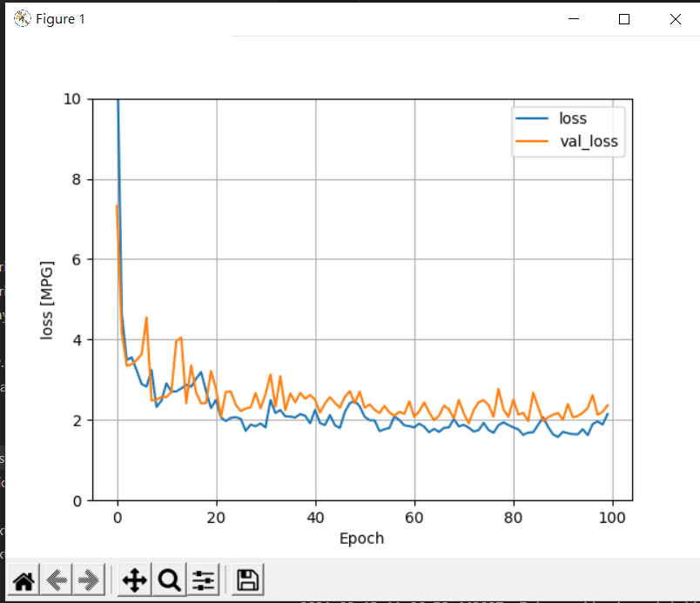
Task: Go back to previous view arrow
Action: coord(57,580)
